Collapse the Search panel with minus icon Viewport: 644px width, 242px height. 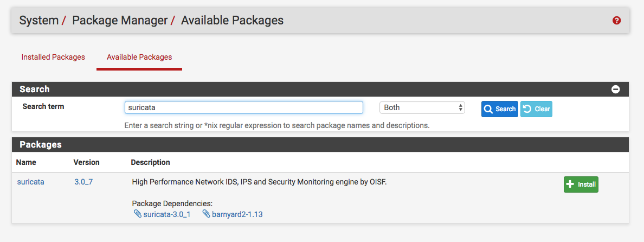(615, 90)
